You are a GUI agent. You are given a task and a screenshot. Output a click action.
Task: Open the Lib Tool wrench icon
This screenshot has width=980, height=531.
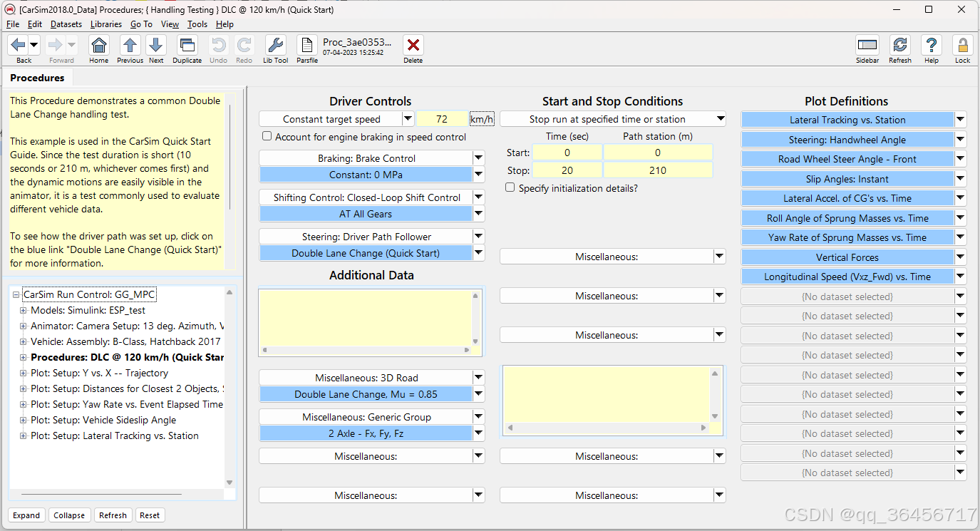(x=276, y=45)
